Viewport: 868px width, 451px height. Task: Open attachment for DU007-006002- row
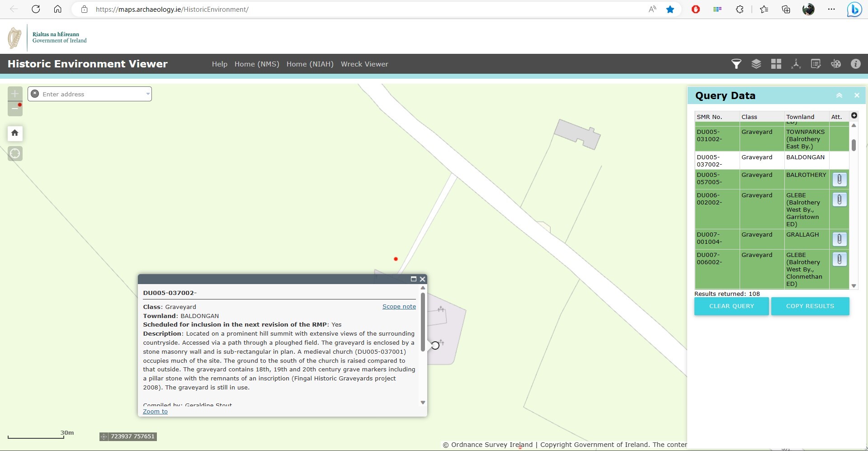point(840,259)
